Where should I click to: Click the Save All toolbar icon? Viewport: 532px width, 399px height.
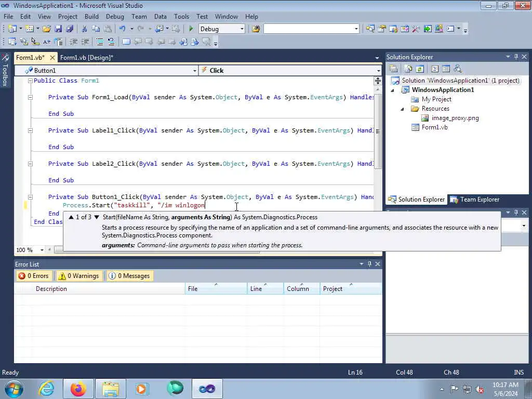[70, 29]
